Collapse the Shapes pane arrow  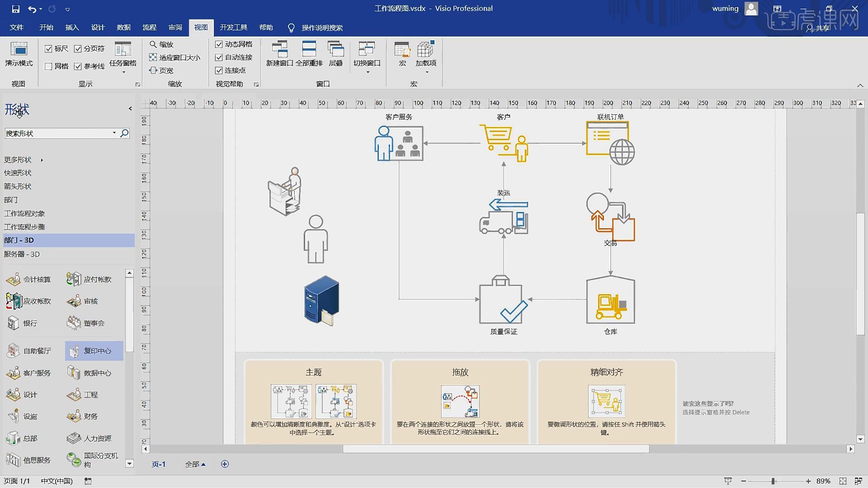coord(130,108)
